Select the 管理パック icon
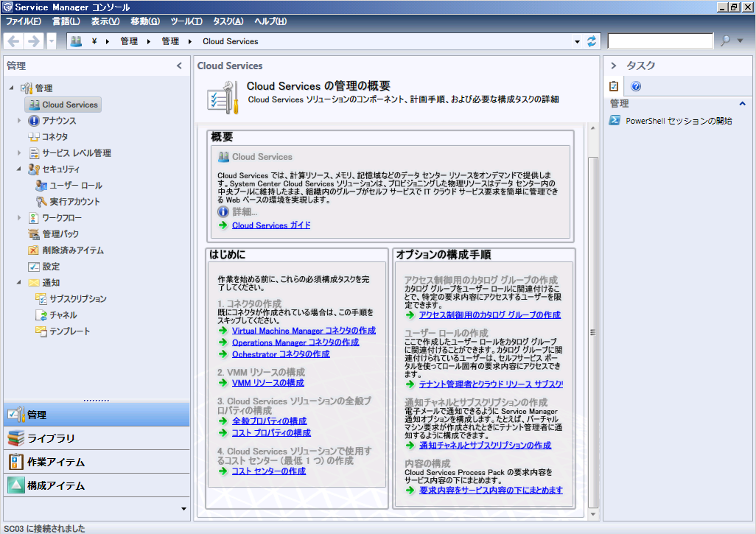This screenshot has height=534, width=756. [34, 234]
